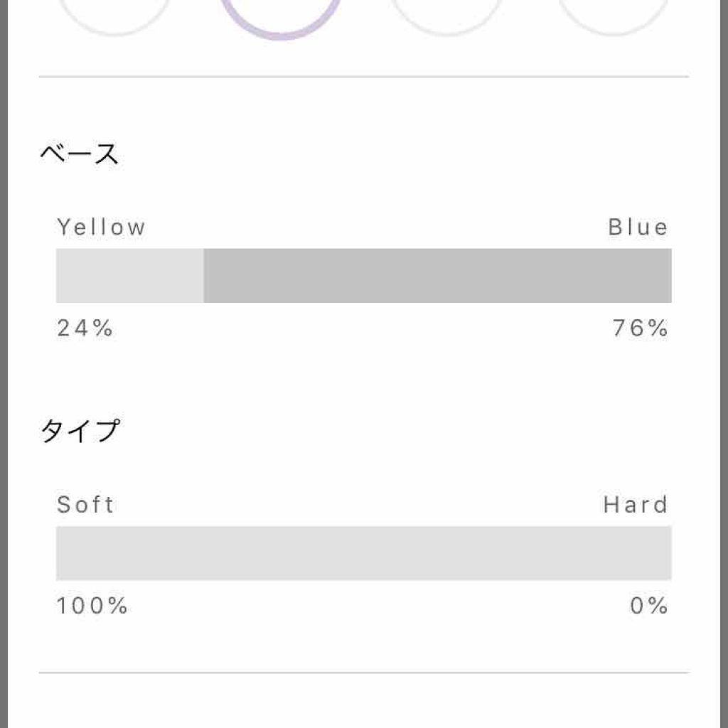Viewport: 728px width, 728px height.
Task: Click the 76% value under Blue
Action: pyautogui.click(x=640, y=328)
